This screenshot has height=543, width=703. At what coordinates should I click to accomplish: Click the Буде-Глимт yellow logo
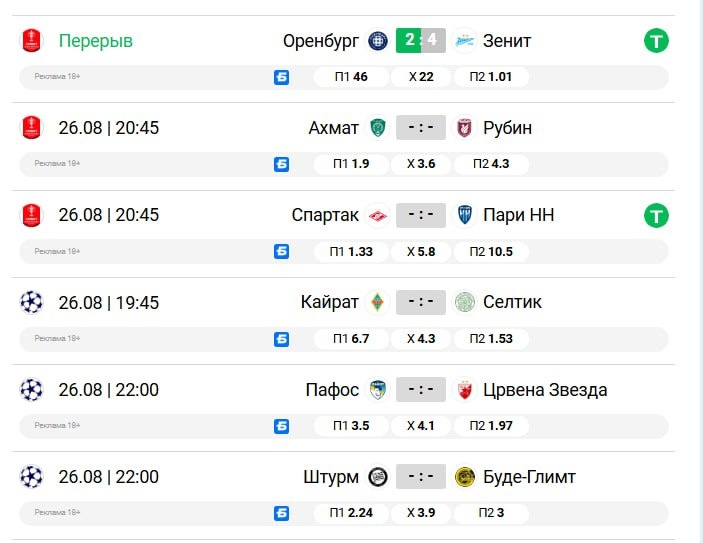464,477
